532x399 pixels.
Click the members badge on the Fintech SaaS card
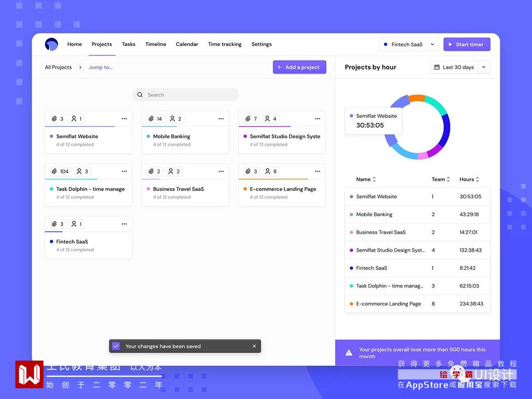click(x=77, y=224)
